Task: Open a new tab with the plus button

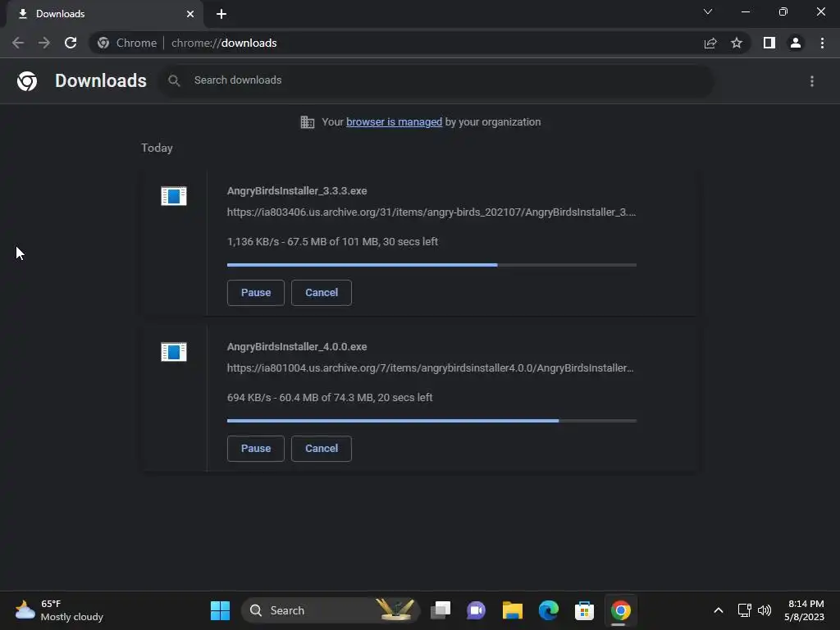Action: (x=221, y=14)
